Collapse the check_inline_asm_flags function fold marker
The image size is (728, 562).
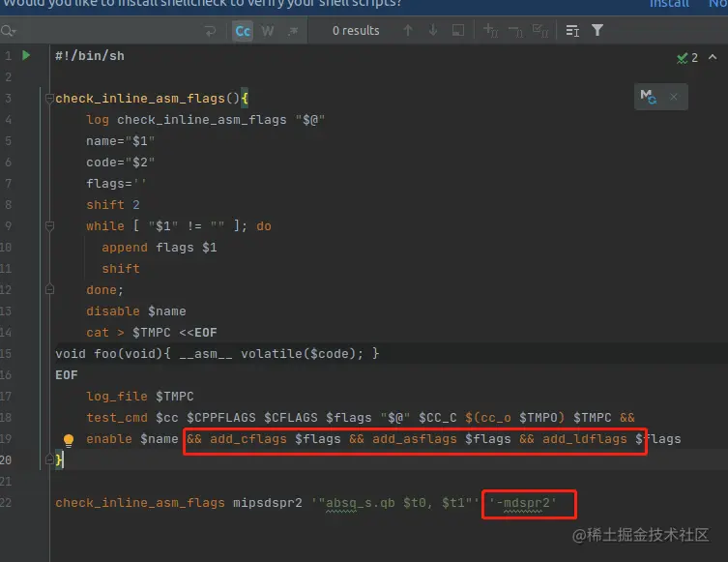tap(49, 99)
